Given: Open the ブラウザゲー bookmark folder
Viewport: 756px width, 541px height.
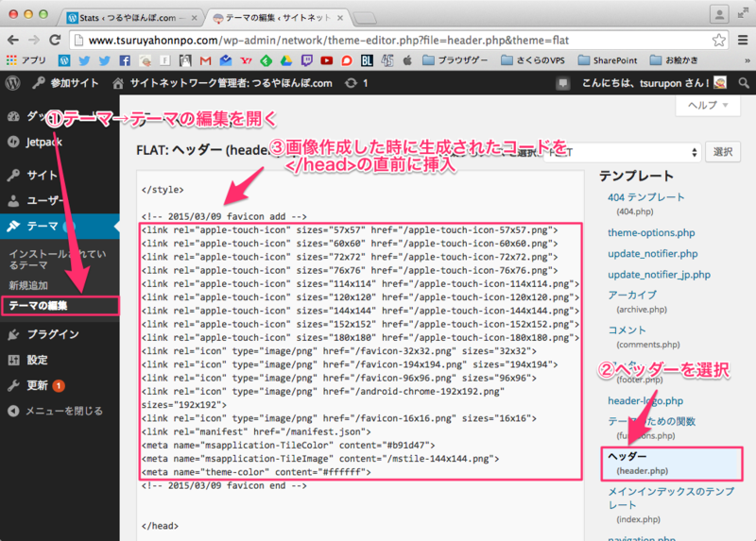Looking at the screenshot, I should point(455,60).
